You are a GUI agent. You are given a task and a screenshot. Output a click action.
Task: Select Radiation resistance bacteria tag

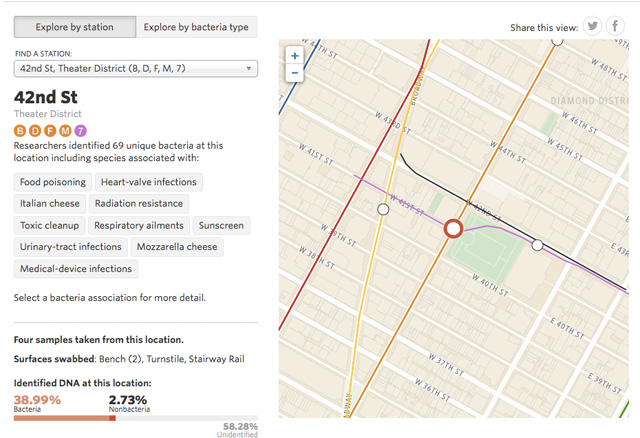coord(138,204)
